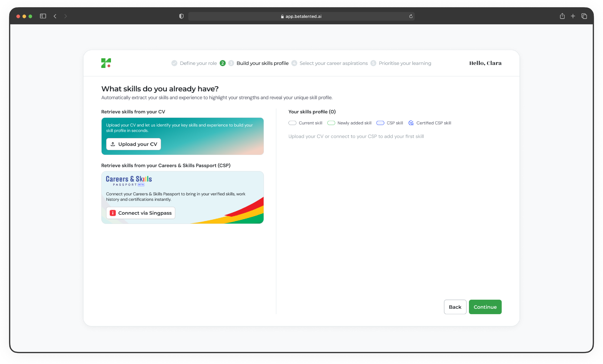Reload page with refresh icon
The height and width of the screenshot is (364, 603).
(411, 16)
